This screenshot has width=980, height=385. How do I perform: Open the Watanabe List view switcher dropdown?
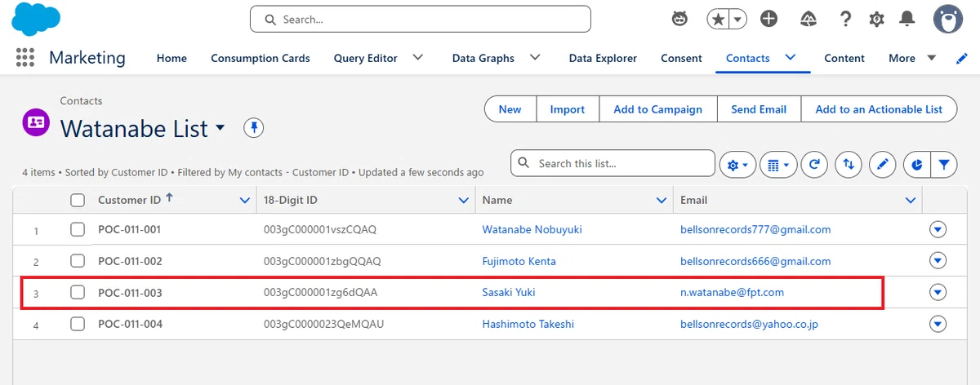click(x=220, y=129)
